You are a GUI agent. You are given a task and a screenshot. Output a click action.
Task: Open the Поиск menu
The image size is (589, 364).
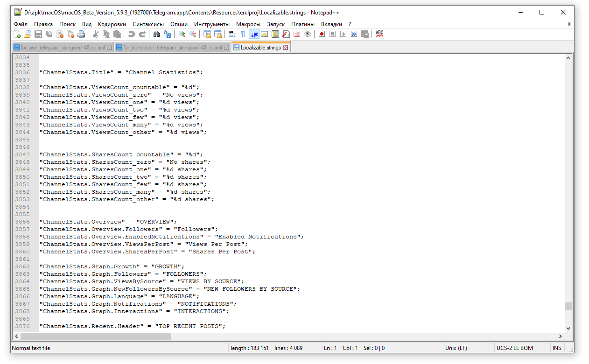tap(68, 24)
